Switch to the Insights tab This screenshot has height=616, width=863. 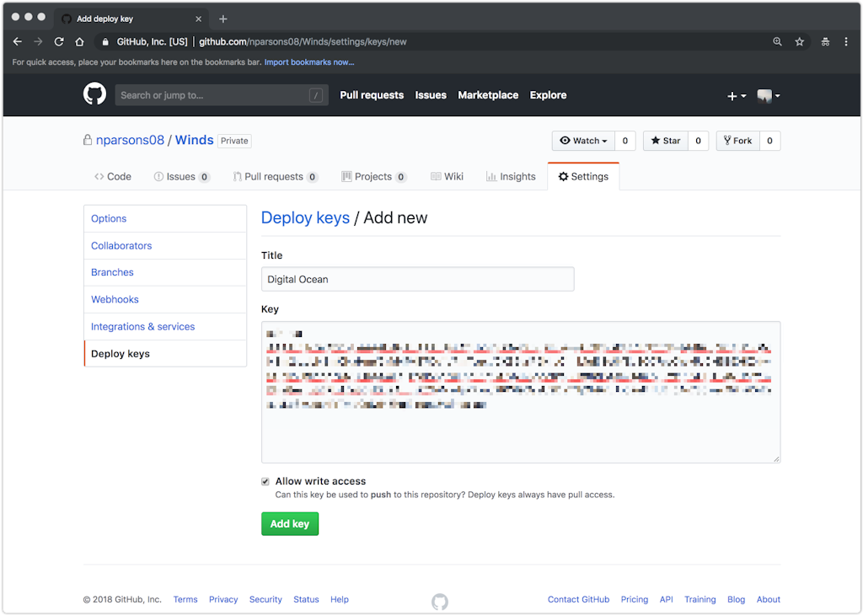click(511, 177)
